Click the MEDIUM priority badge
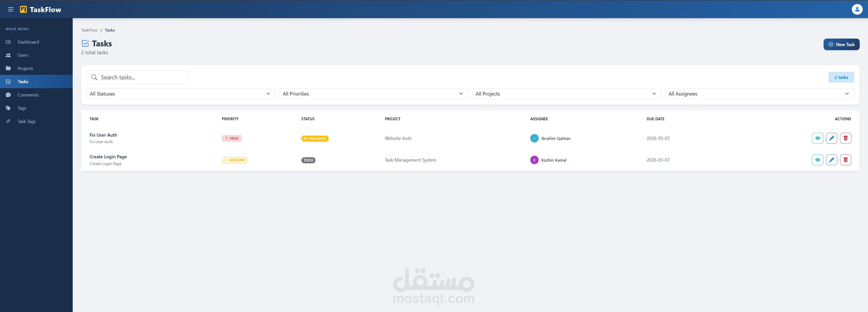868x312 pixels. point(234,160)
